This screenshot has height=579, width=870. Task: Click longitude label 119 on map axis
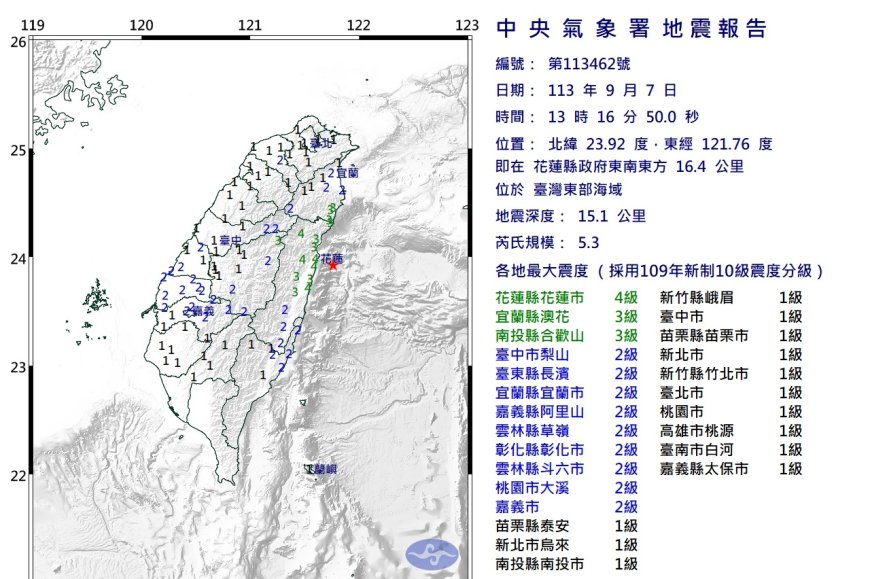(x=33, y=25)
